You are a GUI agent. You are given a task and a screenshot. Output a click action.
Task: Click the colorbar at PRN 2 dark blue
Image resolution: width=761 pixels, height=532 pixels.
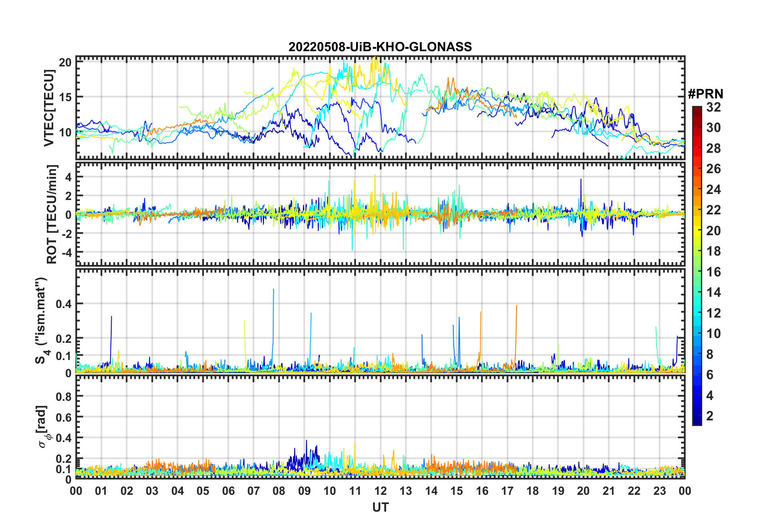697,416
